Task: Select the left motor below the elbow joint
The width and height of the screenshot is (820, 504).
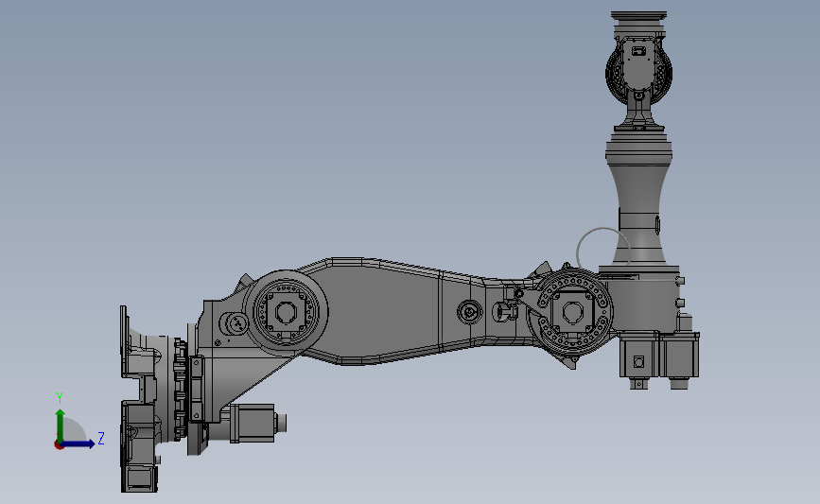Action: pos(638,359)
